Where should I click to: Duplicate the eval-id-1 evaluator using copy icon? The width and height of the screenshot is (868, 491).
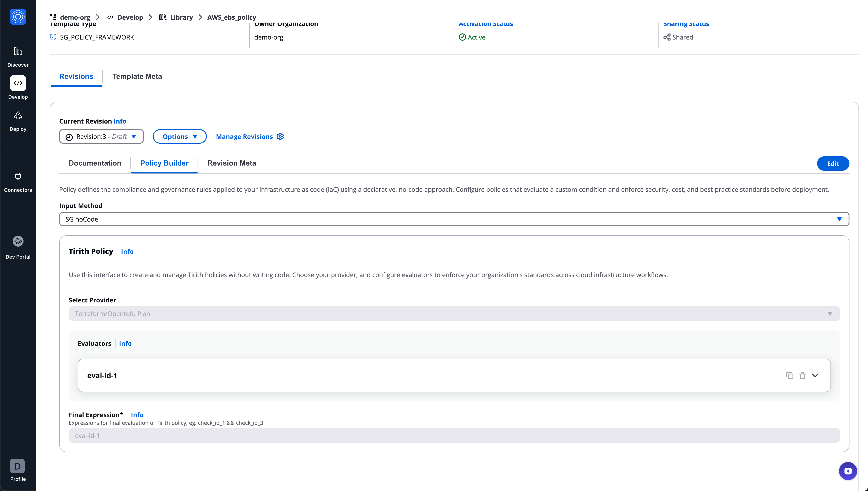click(789, 375)
